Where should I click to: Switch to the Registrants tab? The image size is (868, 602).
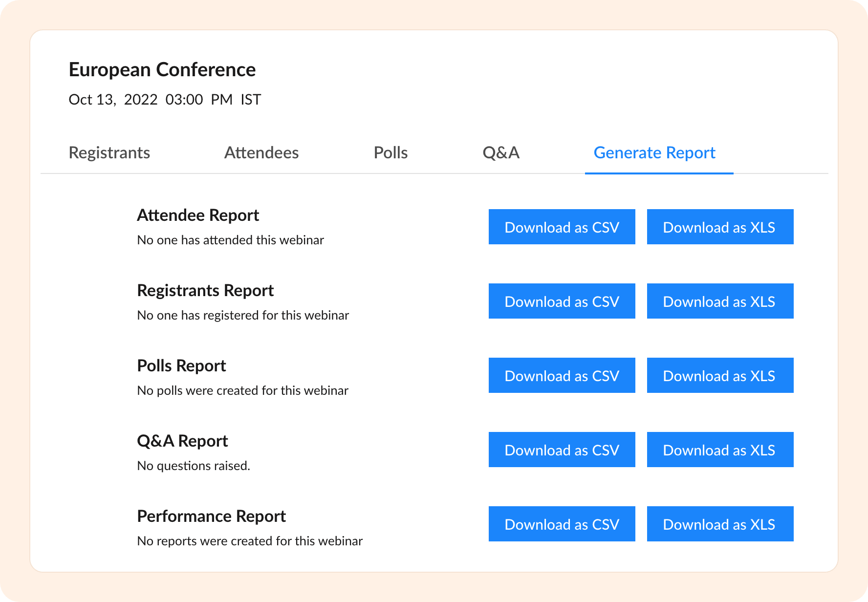[x=109, y=153]
